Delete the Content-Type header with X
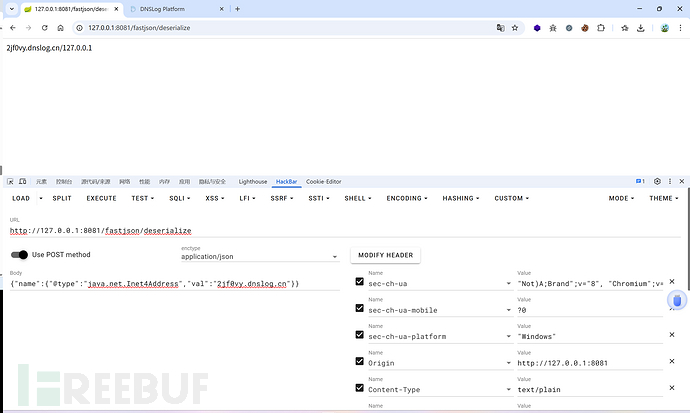The width and height of the screenshot is (690, 413). [672, 389]
